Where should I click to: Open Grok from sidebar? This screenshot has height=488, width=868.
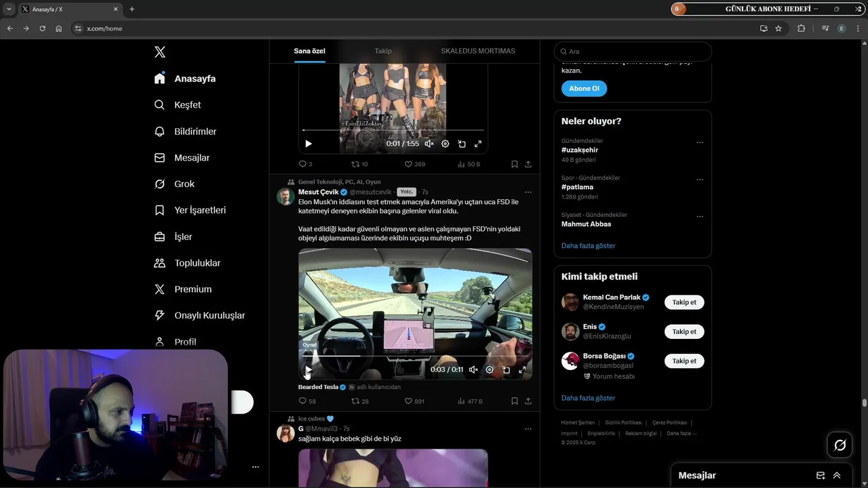click(x=174, y=184)
